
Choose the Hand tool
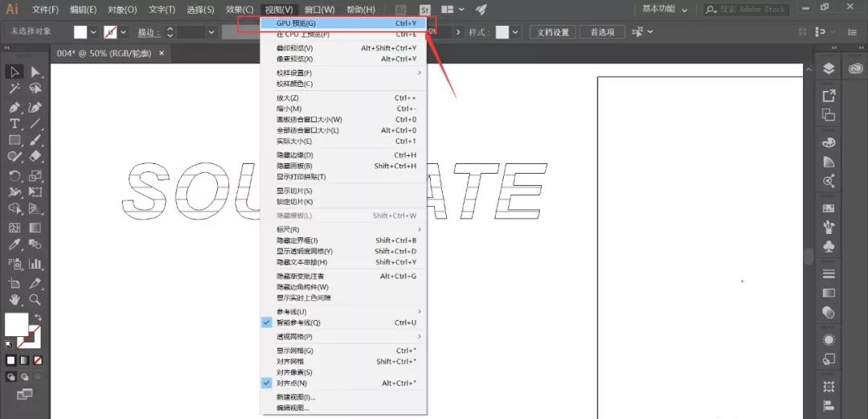pos(14,300)
